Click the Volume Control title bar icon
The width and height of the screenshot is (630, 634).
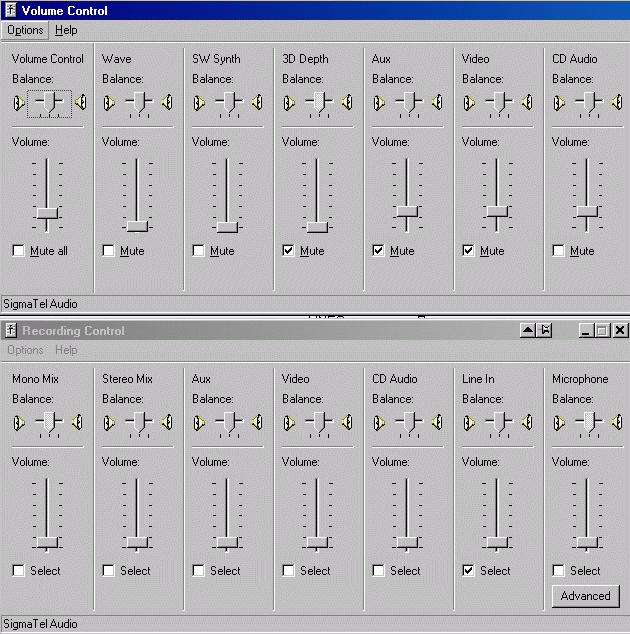10,11
